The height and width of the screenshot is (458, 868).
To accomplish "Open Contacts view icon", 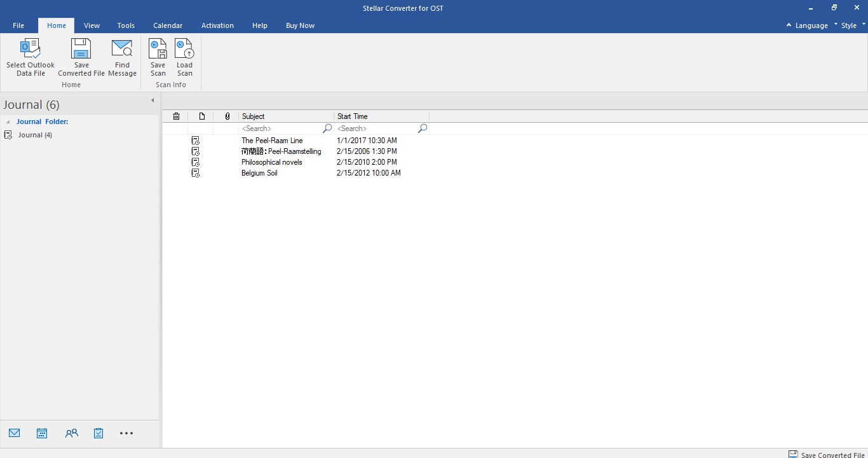I will point(72,433).
